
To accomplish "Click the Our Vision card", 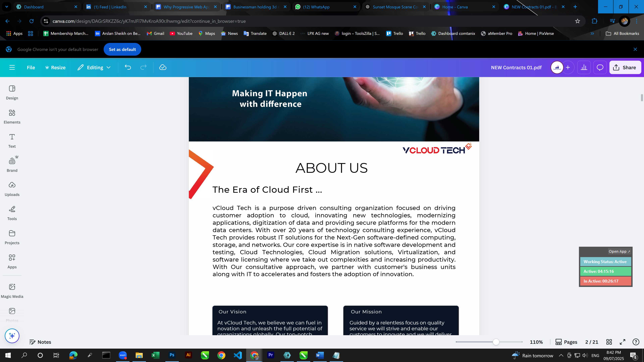I will 270,320.
